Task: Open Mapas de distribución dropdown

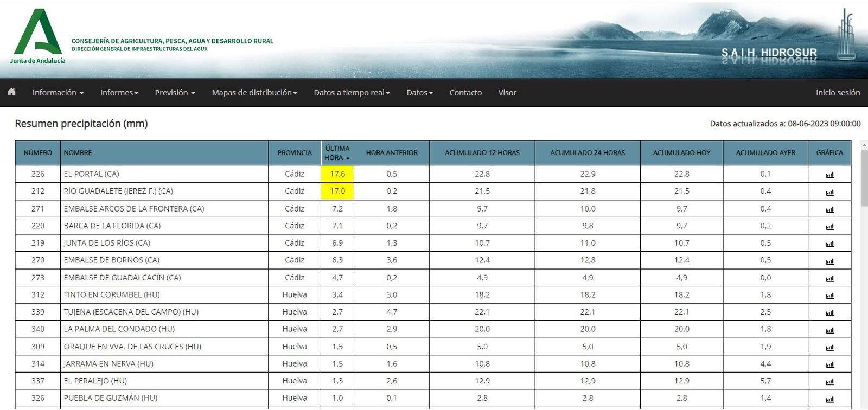Action: tap(254, 93)
